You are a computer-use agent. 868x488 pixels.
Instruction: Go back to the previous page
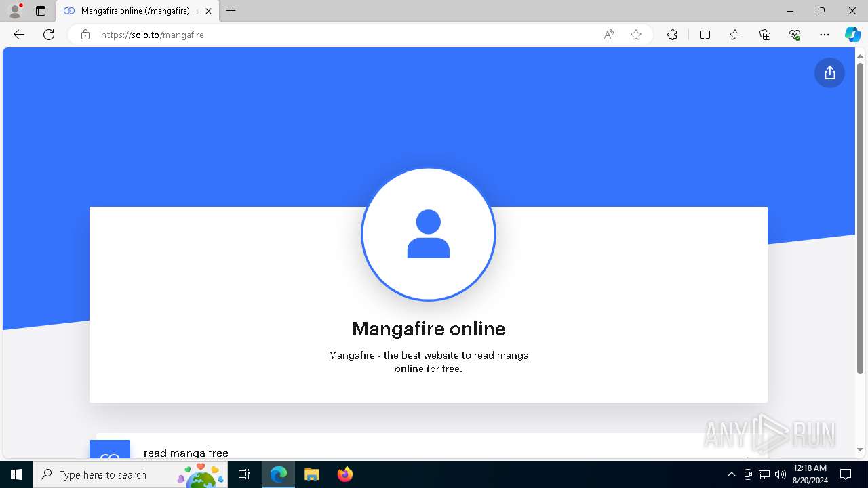19,35
